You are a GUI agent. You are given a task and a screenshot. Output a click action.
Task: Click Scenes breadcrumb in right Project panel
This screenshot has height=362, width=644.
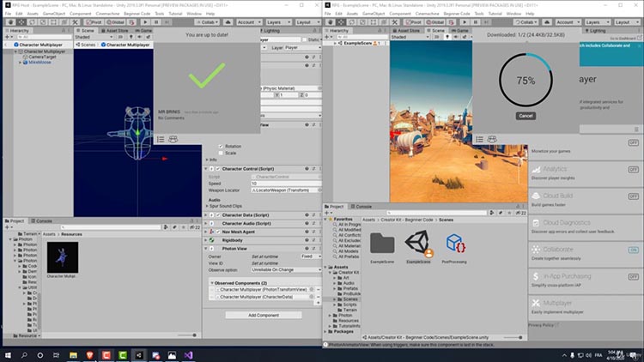point(446,220)
